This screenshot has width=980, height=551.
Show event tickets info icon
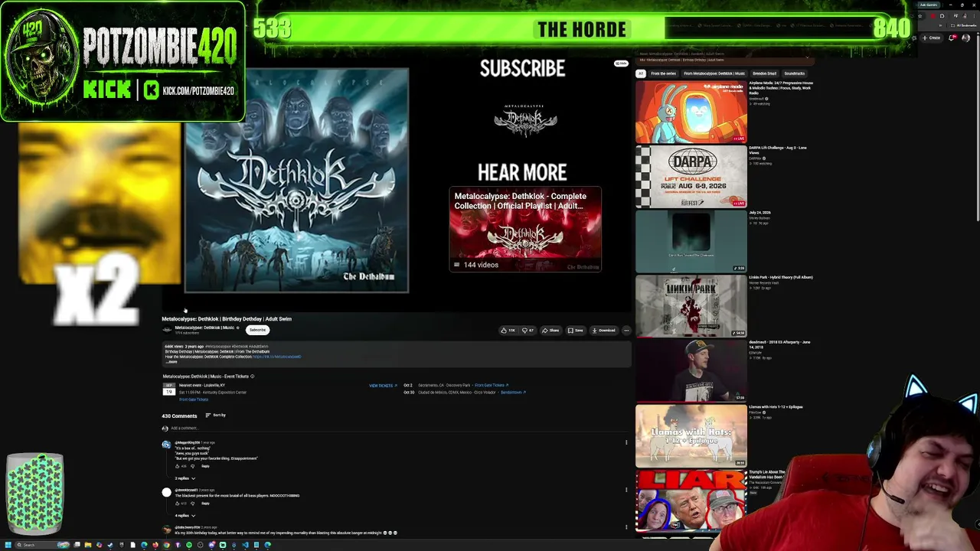point(252,377)
